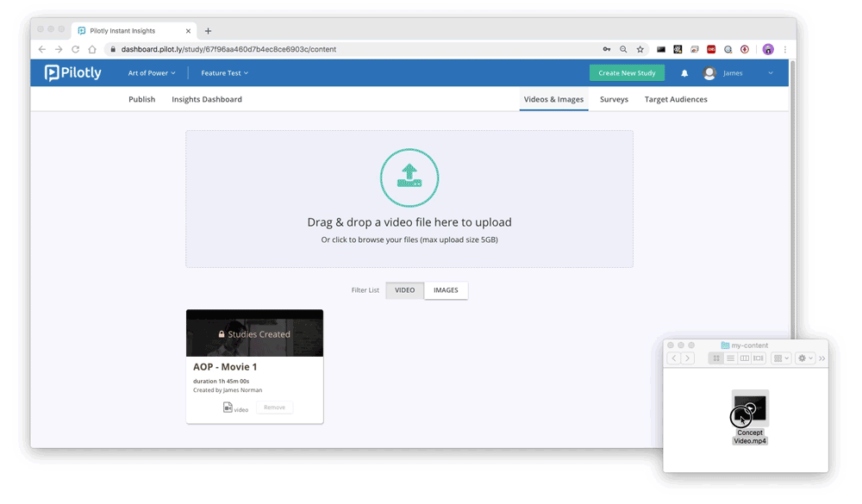
Task: Click the Concept Video.mp4 file name
Action: [750, 437]
